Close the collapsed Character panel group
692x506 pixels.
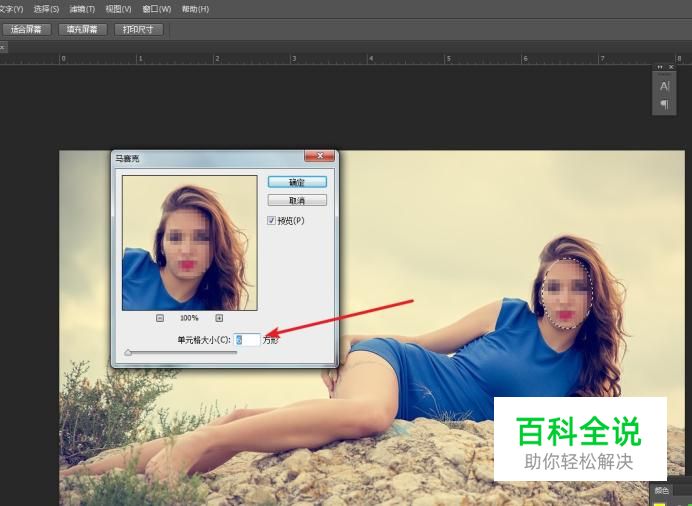671,67
